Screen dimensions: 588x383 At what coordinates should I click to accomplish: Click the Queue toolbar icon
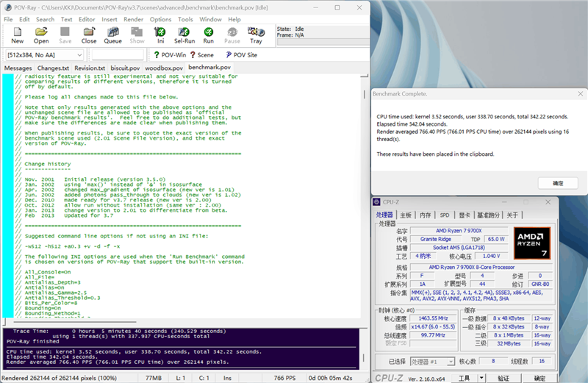[113, 35]
